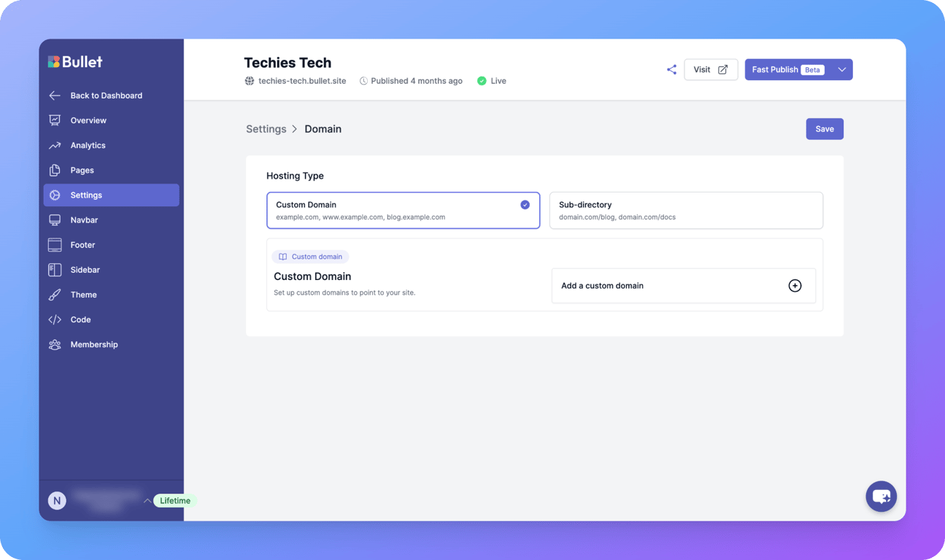Image resolution: width=945 pixels, height=560 pixels.
Task: Select the Analytics sidebar icon
Action: [54, 145]
